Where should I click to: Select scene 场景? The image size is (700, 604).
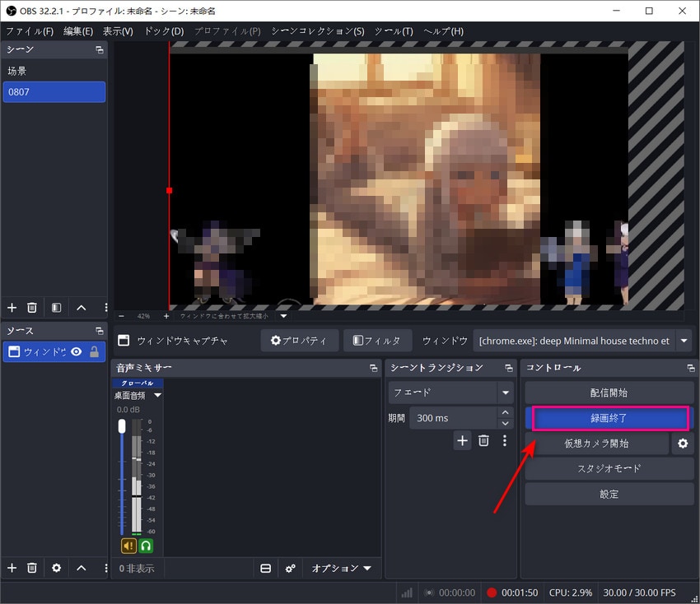pos(54,71)
